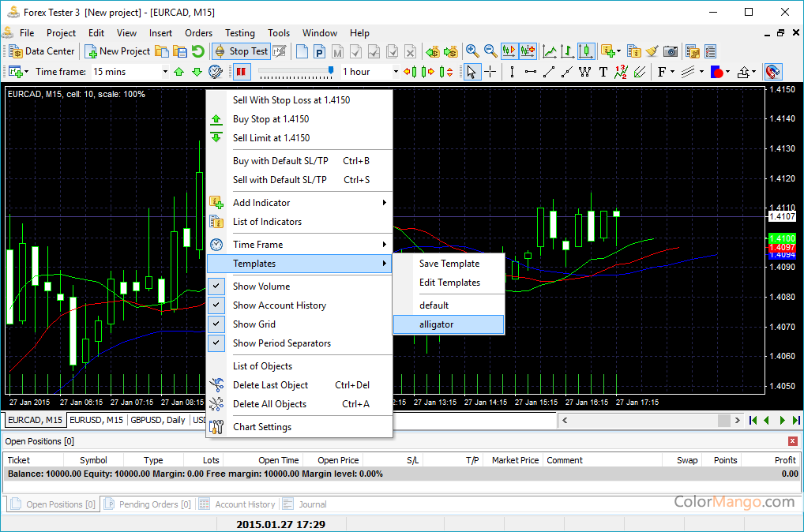Choose Edit Templates in submenu
The image size is (804, 532).
coord(449,283)
